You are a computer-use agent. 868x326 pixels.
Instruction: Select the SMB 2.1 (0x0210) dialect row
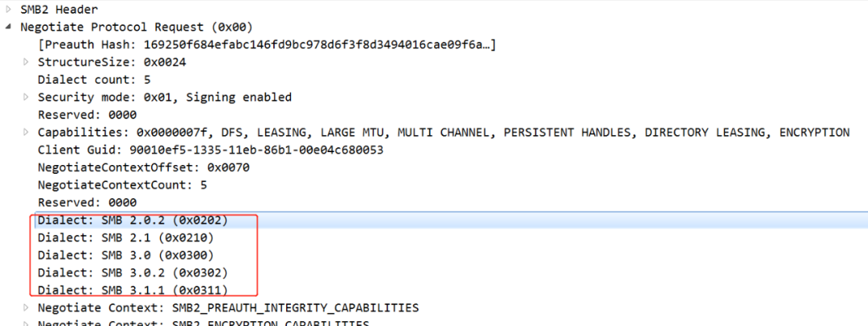[126, 237]
